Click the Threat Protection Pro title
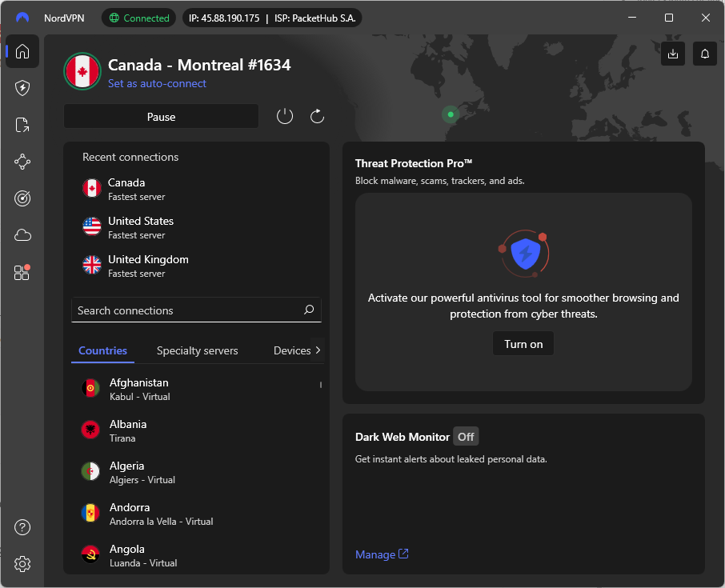Image resolution: width=725 pixels, height=588 pixels. [414, 163]
